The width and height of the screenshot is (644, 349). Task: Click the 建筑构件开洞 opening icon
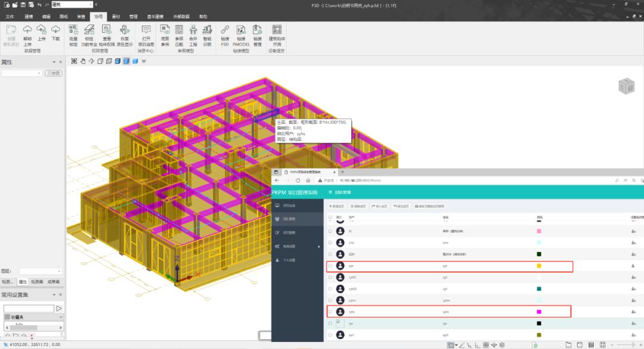277,30
